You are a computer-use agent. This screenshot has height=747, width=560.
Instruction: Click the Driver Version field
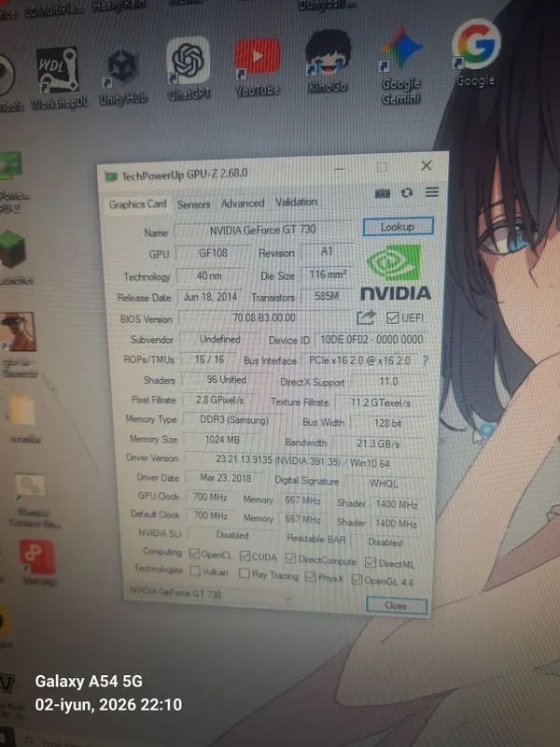[302, 461]
